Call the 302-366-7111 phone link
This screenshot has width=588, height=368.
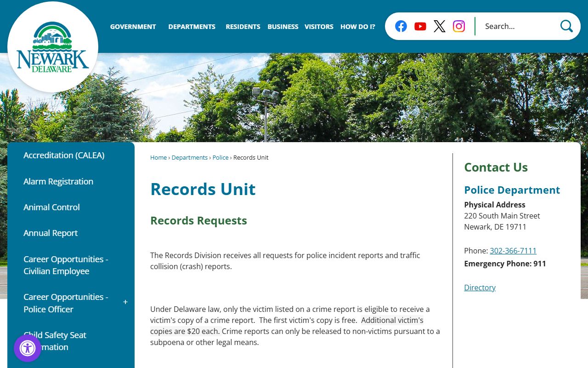(513, 251)
